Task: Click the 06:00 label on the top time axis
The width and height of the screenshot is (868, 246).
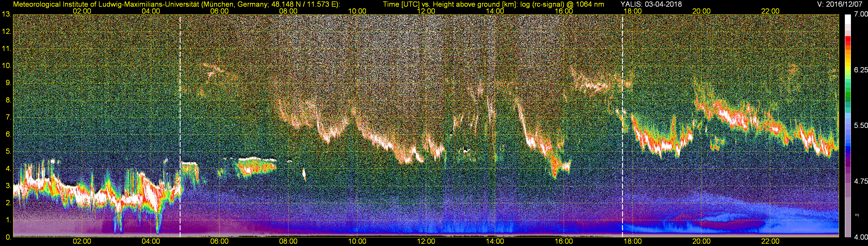Action: tap(219, 11)
